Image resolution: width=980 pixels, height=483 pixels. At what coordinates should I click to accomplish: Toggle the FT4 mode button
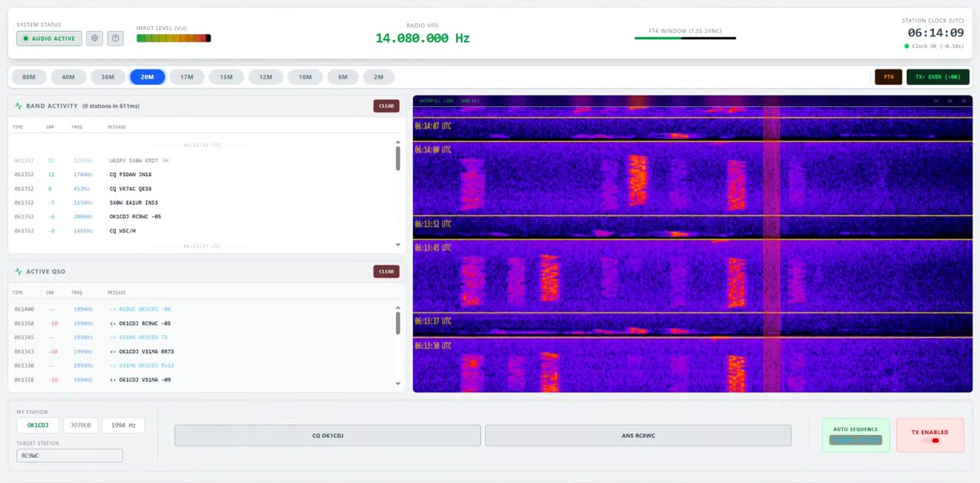point(889,77)
